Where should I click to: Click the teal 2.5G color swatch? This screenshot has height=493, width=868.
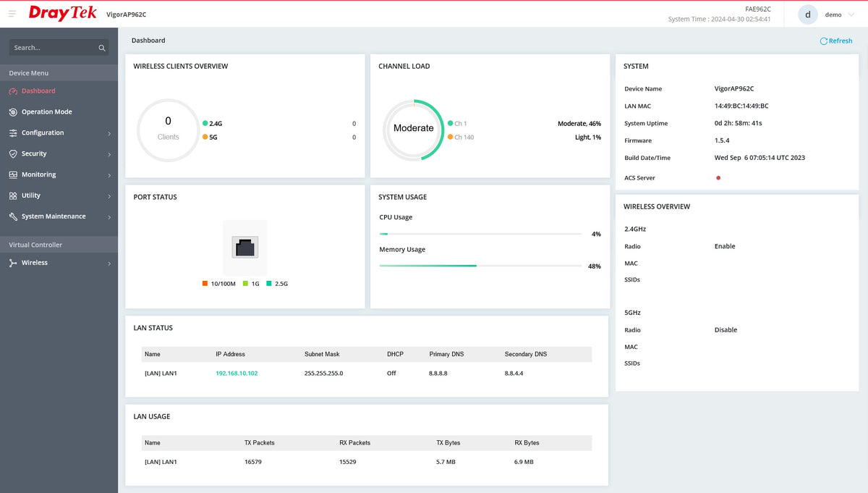click(269, 284)
